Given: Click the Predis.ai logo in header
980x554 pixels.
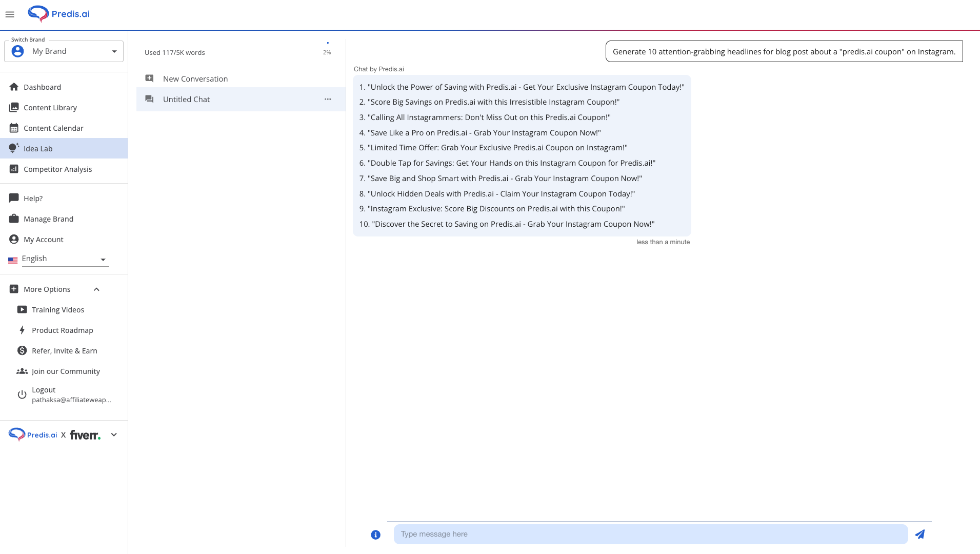Looking at the screenshot, I should coord(59,14).
